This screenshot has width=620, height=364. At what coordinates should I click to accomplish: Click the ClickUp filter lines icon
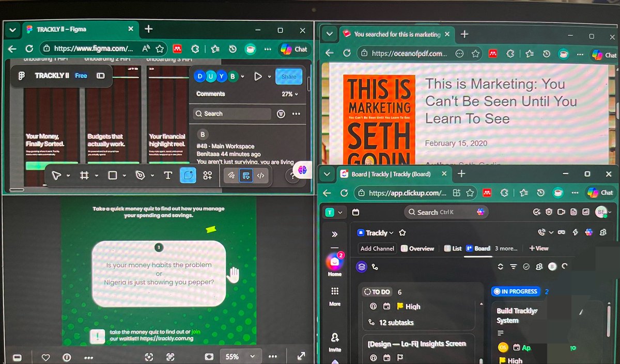pyautogui.click(x=513, y=266)
